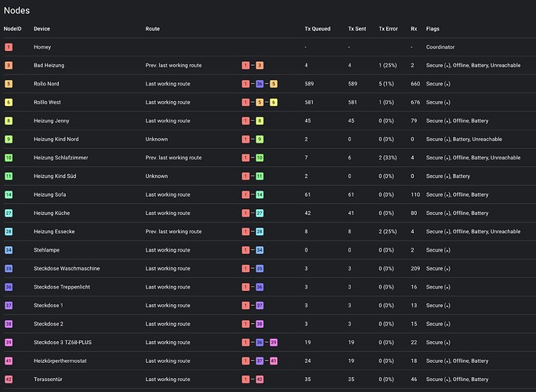Screen dimensions: 536x392
Task: Open the Steckdose Waschmaschine device row
Action: pos(268,268)
